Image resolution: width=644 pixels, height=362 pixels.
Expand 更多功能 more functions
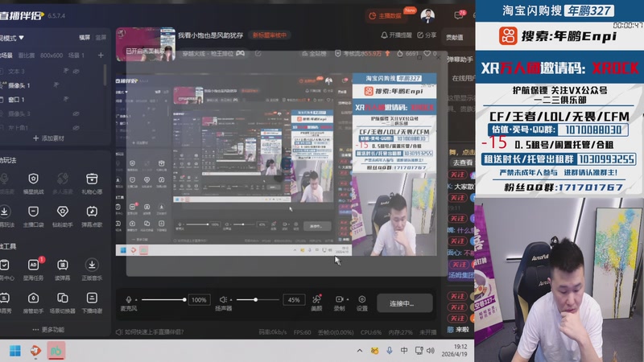48,330
